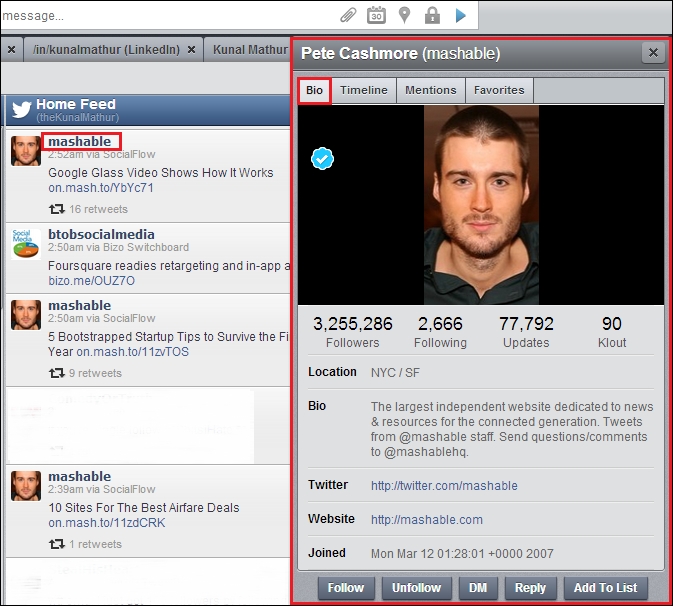
Task: Click mashable avatar beside Google Glass tweet
Action: click(x=26, y=151)
